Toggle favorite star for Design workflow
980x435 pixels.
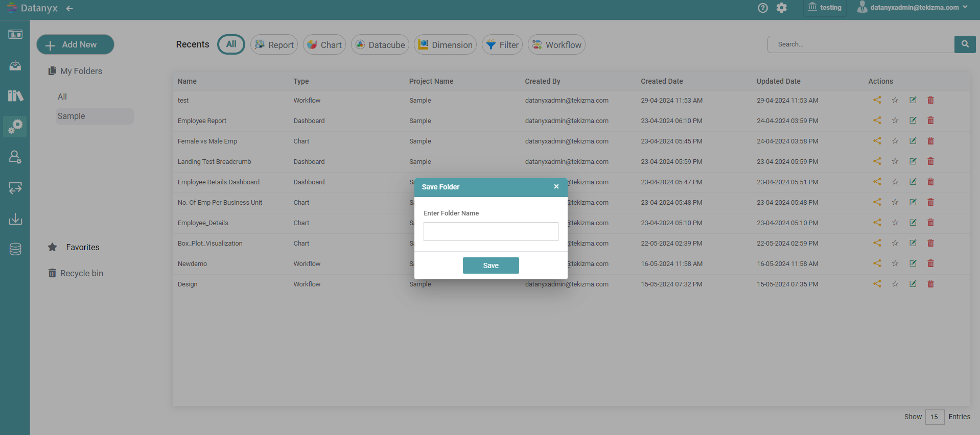[895, 284]
